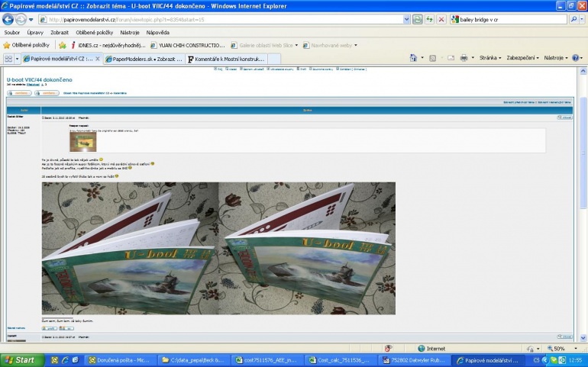Click the RSS feeds icon
The height and width of the screenshot is (367, 588).
click(432, 58)
